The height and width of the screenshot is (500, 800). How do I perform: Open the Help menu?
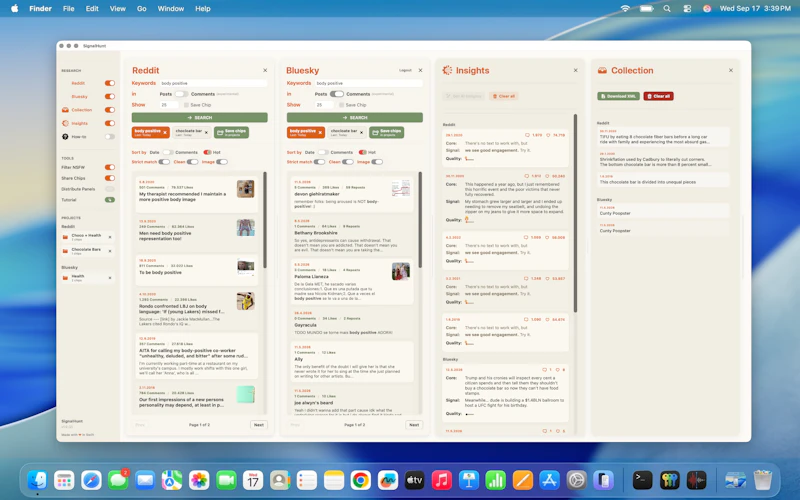[x=203, y=8]
